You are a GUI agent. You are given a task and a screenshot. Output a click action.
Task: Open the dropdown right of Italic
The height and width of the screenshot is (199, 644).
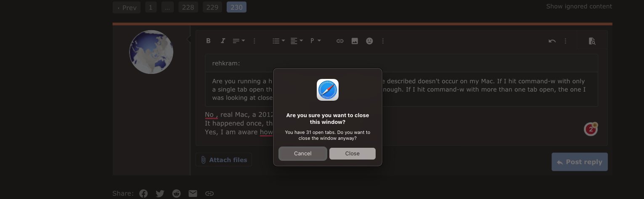click(239, 41)
